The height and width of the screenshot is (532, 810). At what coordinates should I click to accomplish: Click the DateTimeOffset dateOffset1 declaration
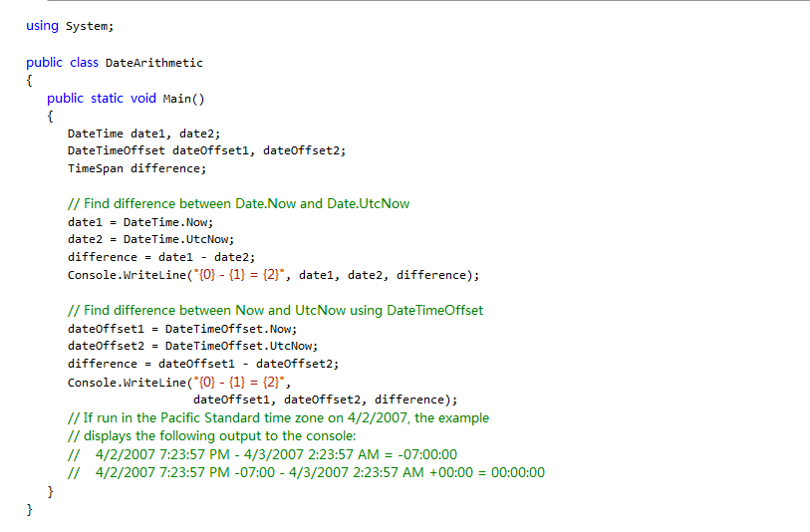(x=206, y=150)
